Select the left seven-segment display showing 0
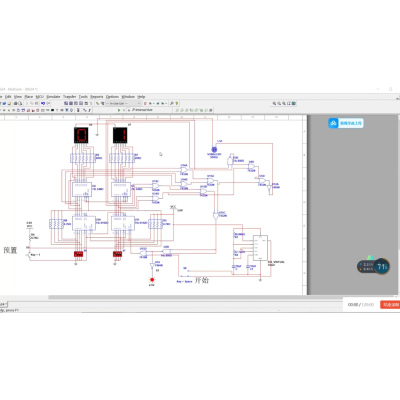Viewport: 400px width, 400px height. [81, 135]
